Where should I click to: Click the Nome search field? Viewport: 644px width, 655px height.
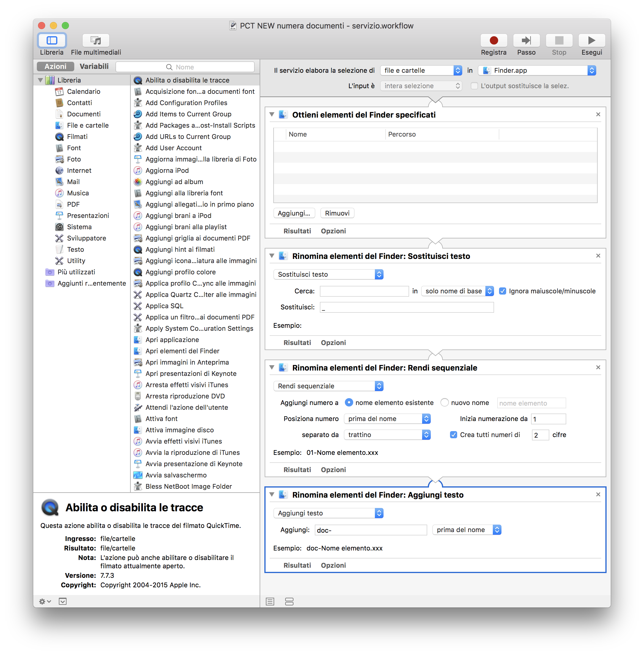185,67
